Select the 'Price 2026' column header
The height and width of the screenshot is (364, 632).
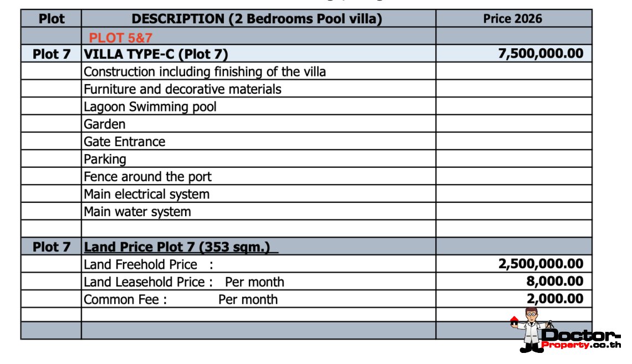[x=513, y=19]
